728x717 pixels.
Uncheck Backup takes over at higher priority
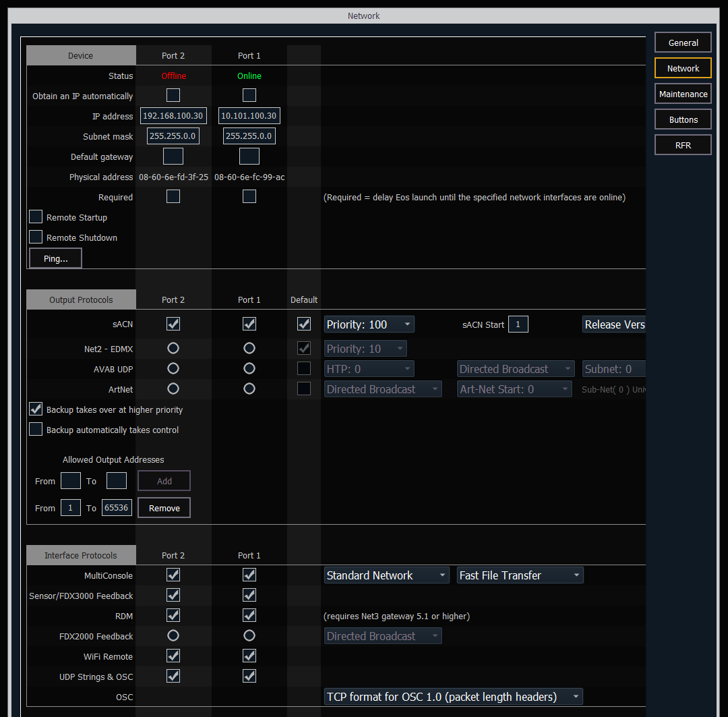point(35,408)
